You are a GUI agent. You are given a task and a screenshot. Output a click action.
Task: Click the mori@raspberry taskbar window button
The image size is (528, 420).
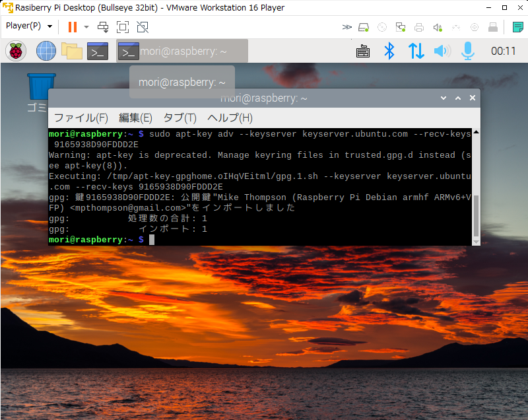[x=182, y=52]
